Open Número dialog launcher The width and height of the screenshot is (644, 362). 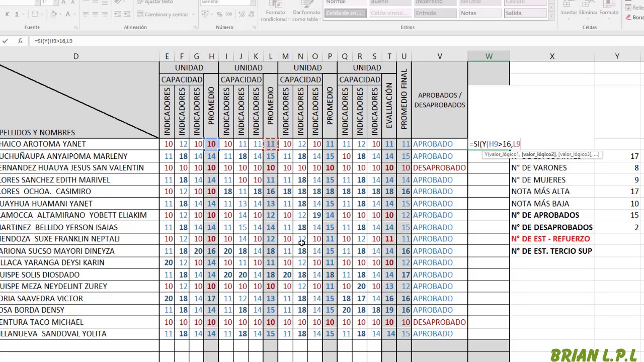tap(255, 28)
